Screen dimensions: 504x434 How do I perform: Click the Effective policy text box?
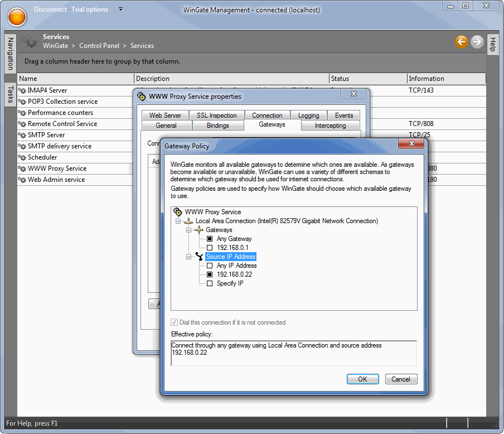294,353
